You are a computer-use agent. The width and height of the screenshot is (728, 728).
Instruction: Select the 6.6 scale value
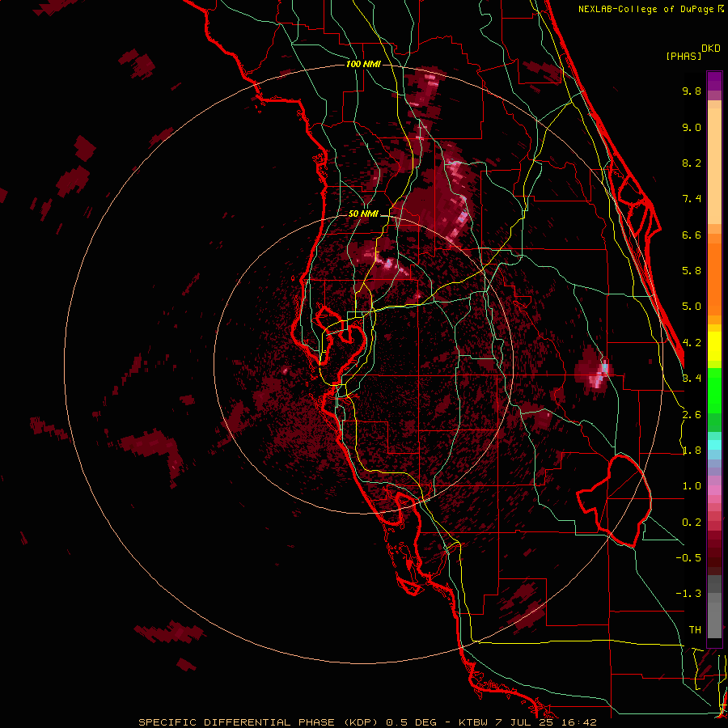coord(692,235)
